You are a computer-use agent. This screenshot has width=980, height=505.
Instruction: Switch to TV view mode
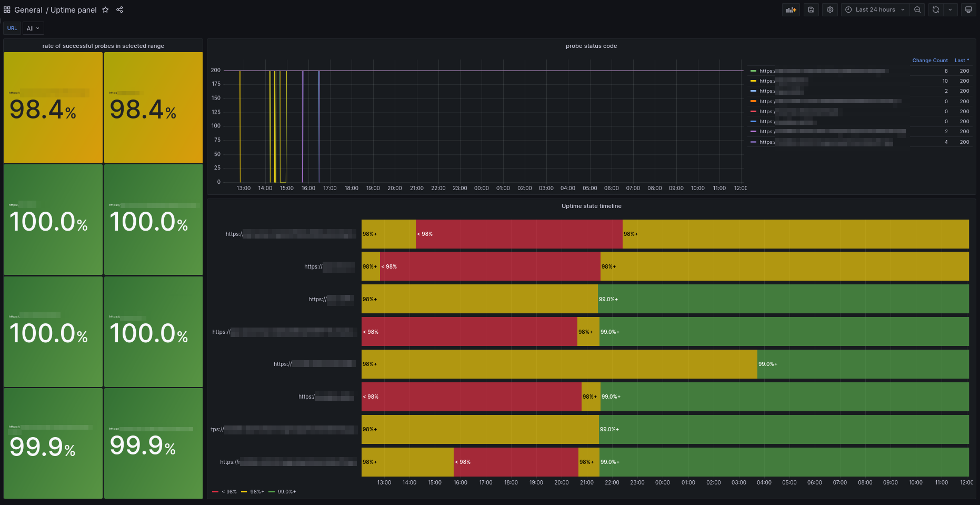point(968,9)
